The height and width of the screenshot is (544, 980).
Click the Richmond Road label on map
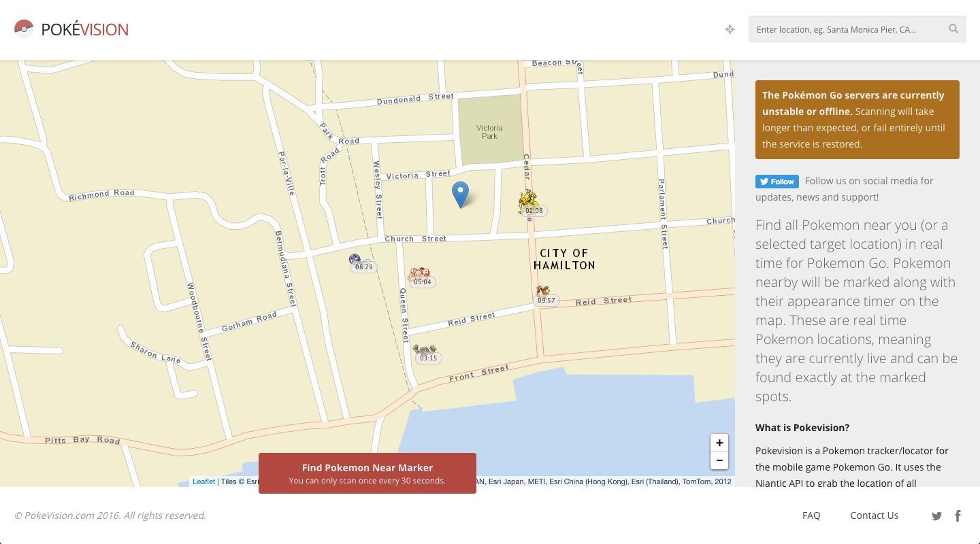[101, 195]
